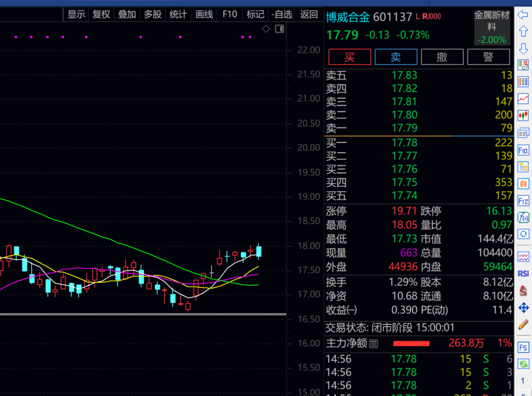Click the 跌停 limit-down price 16.13
The image size is (532, 396).
499,211
